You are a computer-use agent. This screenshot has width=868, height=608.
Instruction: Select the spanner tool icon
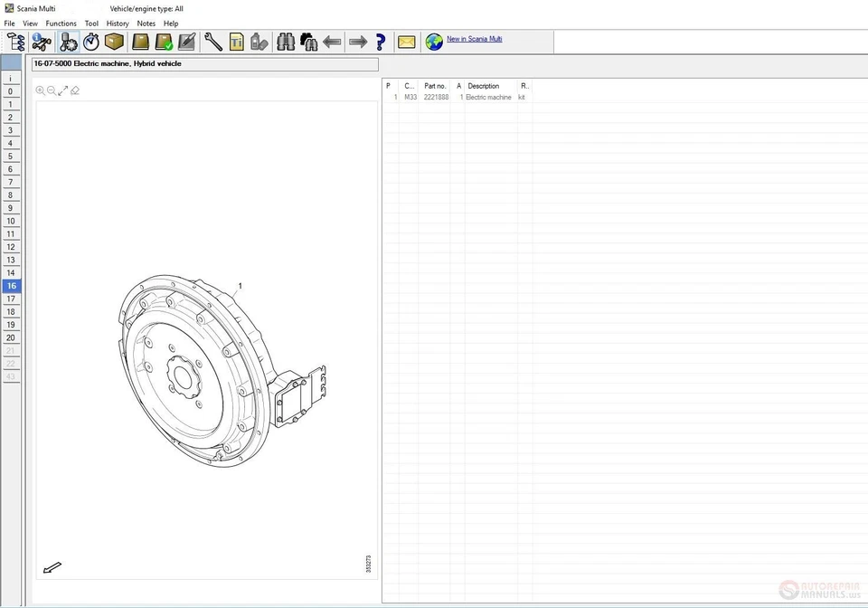point(212,42)
